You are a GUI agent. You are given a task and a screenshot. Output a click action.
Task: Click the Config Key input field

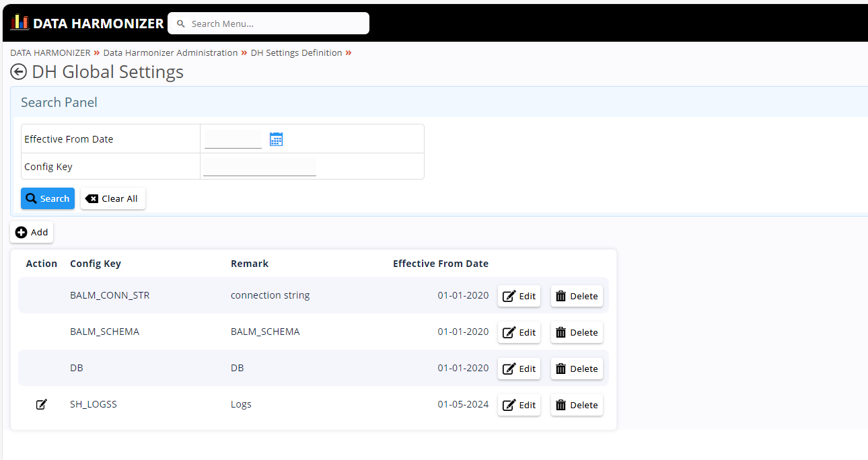(260, 167)
